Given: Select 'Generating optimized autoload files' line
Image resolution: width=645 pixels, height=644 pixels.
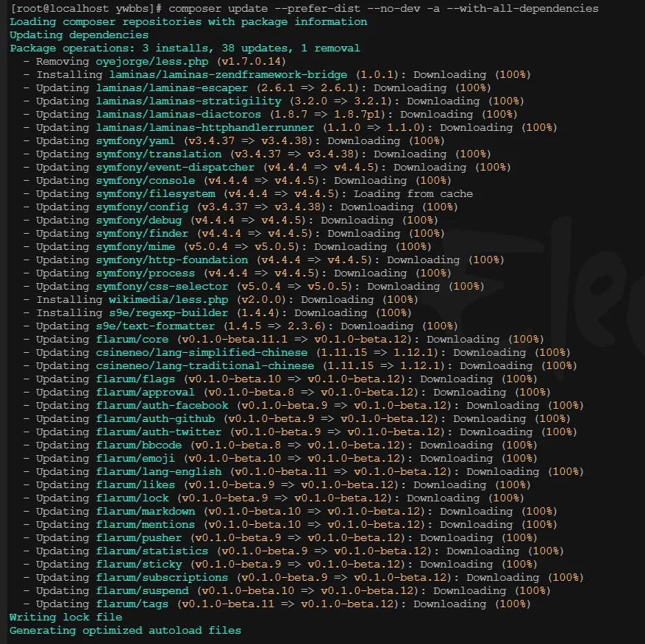Looking at the screenshot, I should [x=126, y=630].
